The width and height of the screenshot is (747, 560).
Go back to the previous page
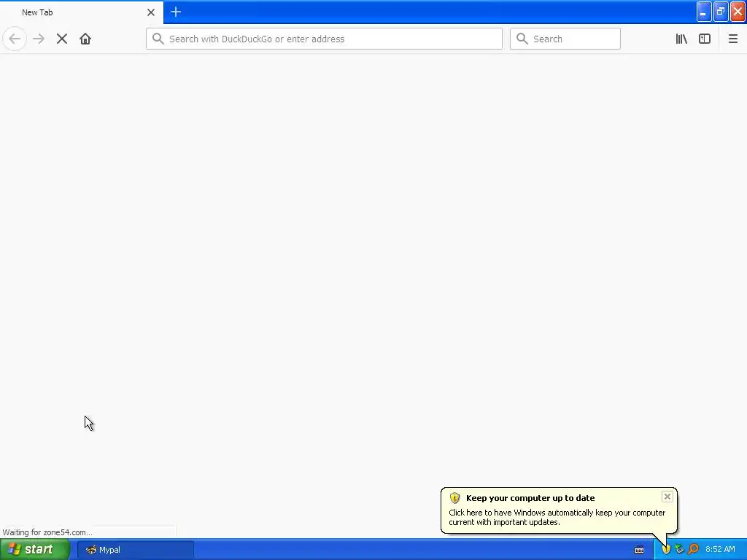15,39
